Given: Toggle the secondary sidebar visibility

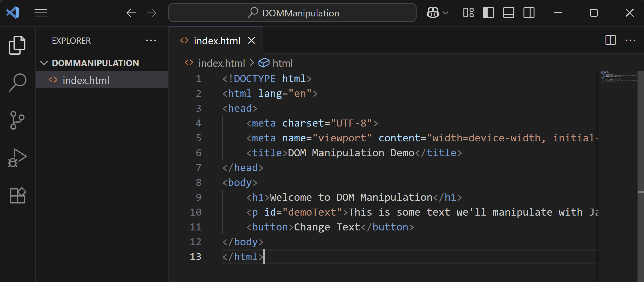Looking at the screenshot, I should 528,12.
